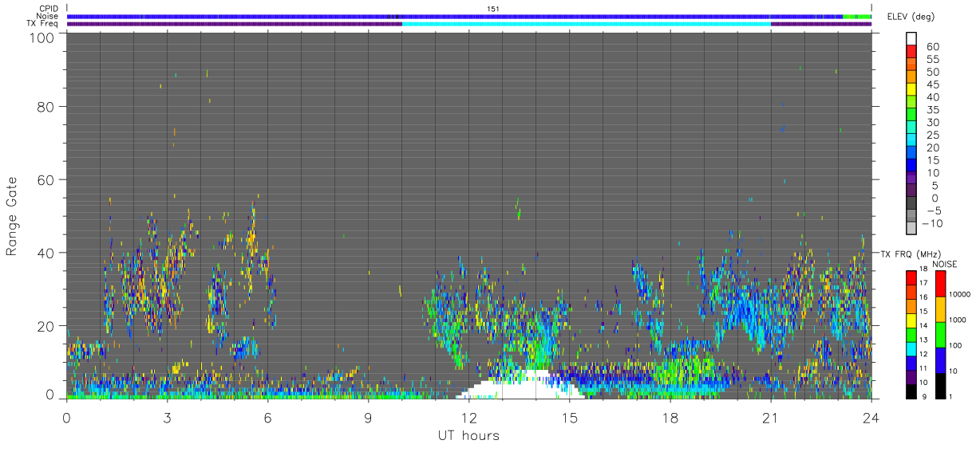Click the 6 tick on UT hours axis
Screen dimensions: 980x452
[x=267, y=417]
